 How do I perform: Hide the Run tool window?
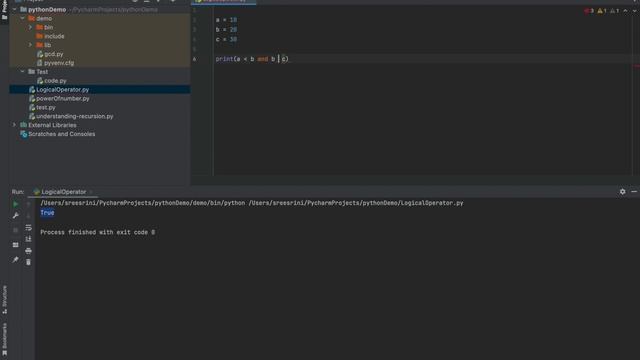pyautogui.click(x=634, y=191)
